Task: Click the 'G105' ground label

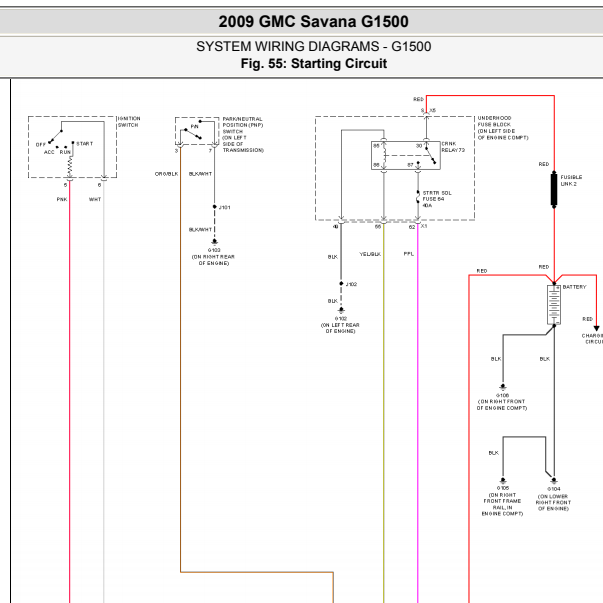Action: [x=503, y=488]
